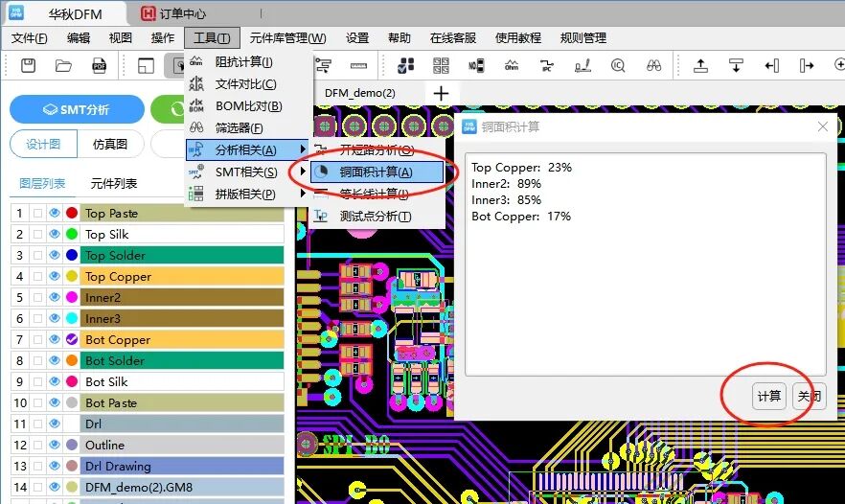Image resolution: width=845 pixels, height=504 pixels.
Task: Click the Open folder toolbar icon
Action: 63,65
